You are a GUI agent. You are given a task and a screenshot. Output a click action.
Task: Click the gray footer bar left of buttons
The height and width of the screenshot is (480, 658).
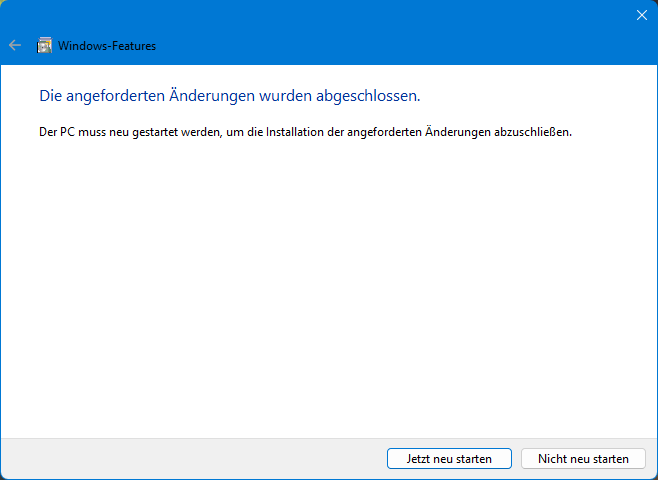point(190,459)
